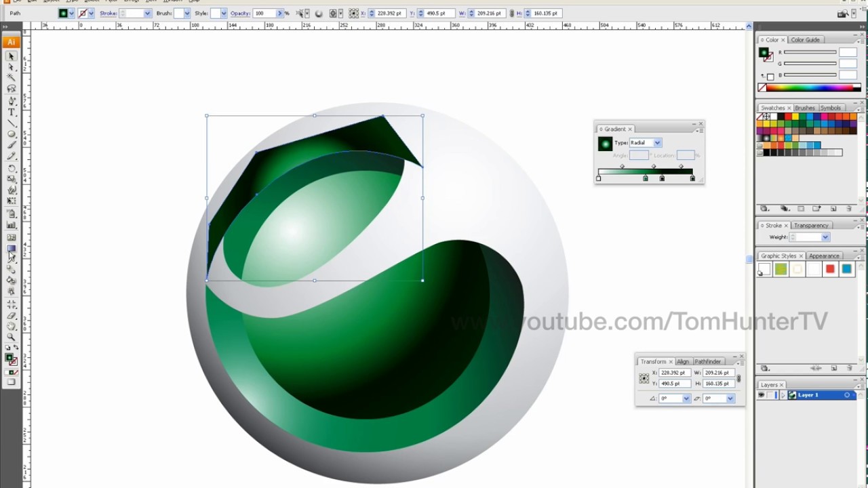Switch to the Symbols tab
Screen dimensions: 868x488
[831, 108]
